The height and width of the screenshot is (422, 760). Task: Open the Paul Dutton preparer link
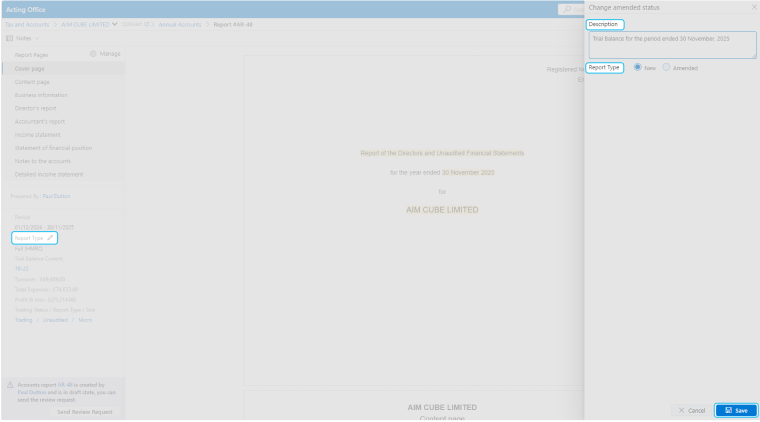pos(56,196)
